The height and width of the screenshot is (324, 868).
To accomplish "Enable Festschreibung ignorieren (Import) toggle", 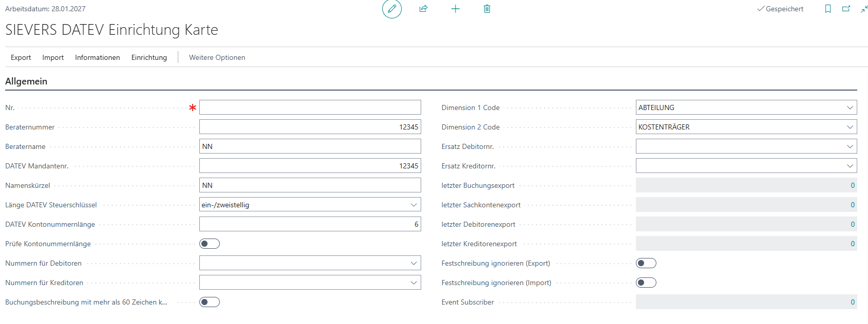I will [646, 283].
